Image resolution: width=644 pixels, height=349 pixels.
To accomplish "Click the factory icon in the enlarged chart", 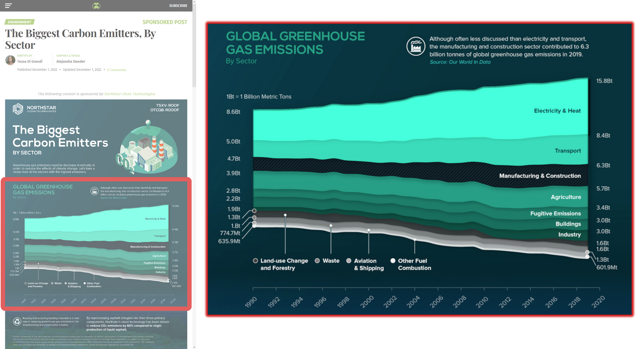I will [x=416, y=46].
